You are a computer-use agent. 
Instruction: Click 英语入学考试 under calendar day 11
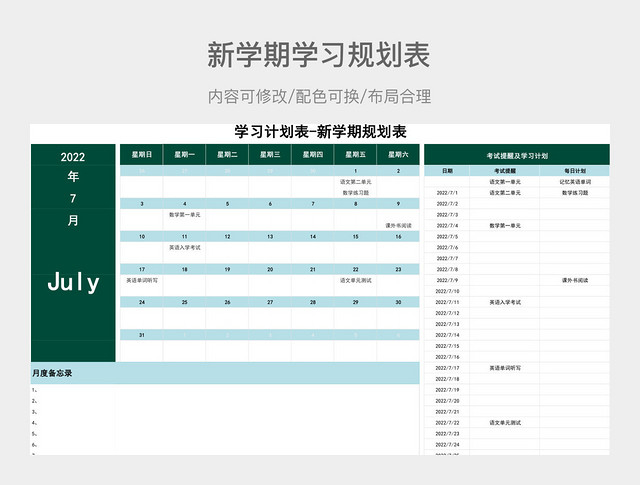tap(184, 247)
